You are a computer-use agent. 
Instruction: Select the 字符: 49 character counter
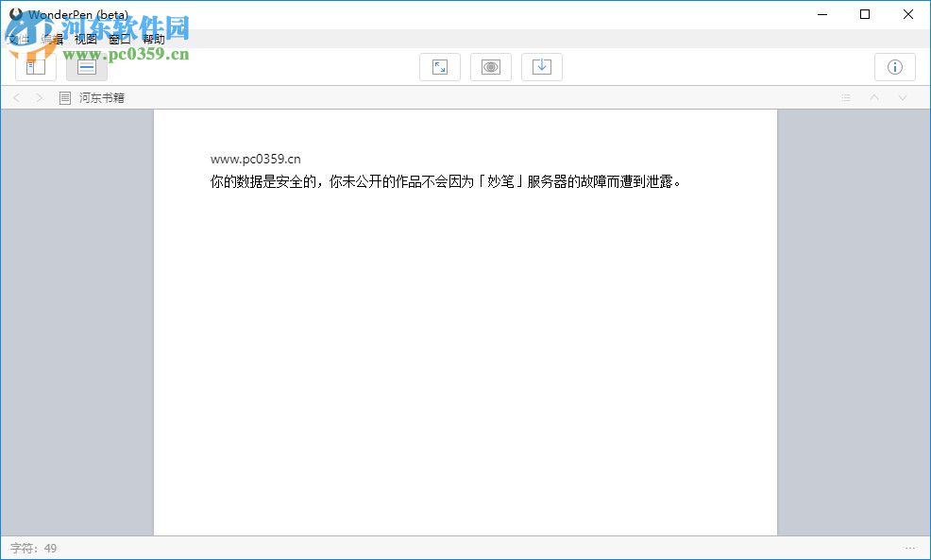coord(31,548)
